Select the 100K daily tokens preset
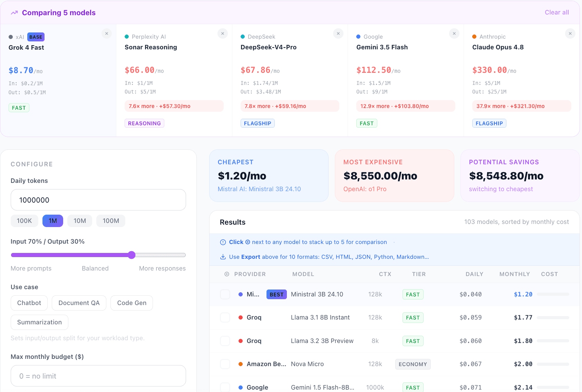Viewport: 582px width, 392px height. point(25,221)
